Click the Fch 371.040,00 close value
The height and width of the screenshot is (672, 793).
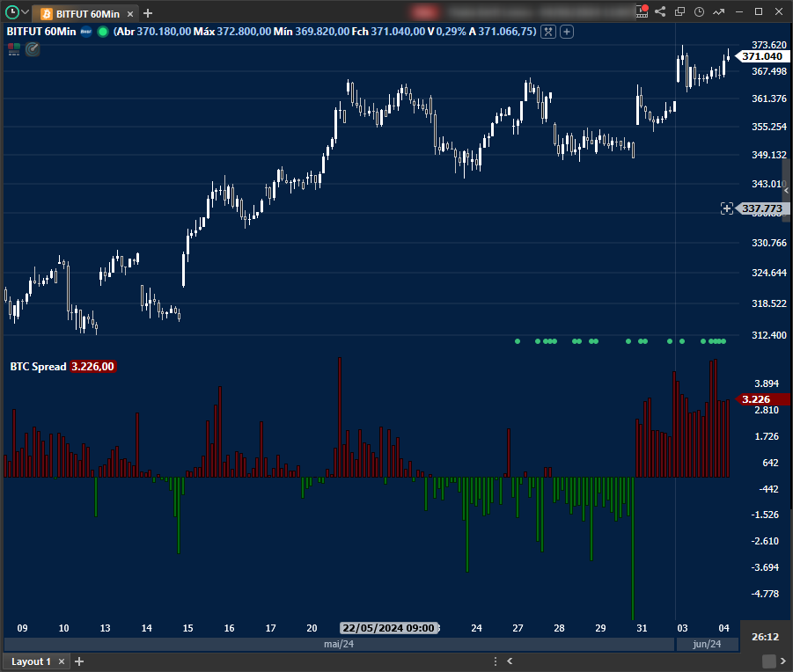pos(388,32)
